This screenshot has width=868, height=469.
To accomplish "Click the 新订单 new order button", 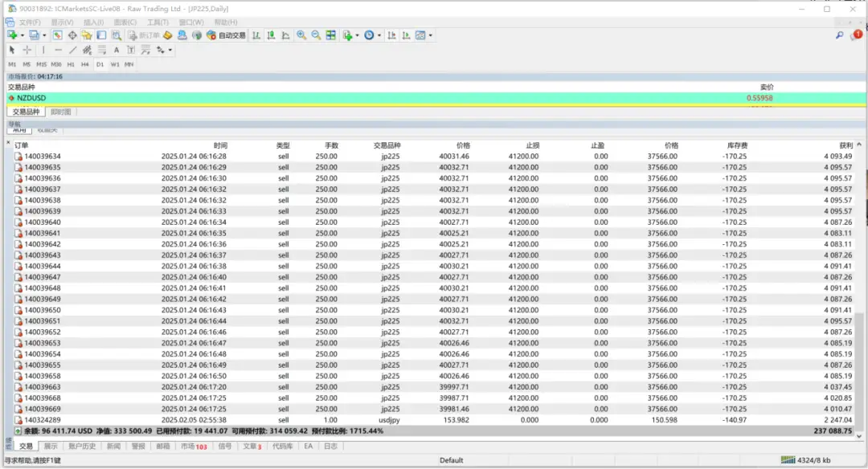I will [143, 35].
